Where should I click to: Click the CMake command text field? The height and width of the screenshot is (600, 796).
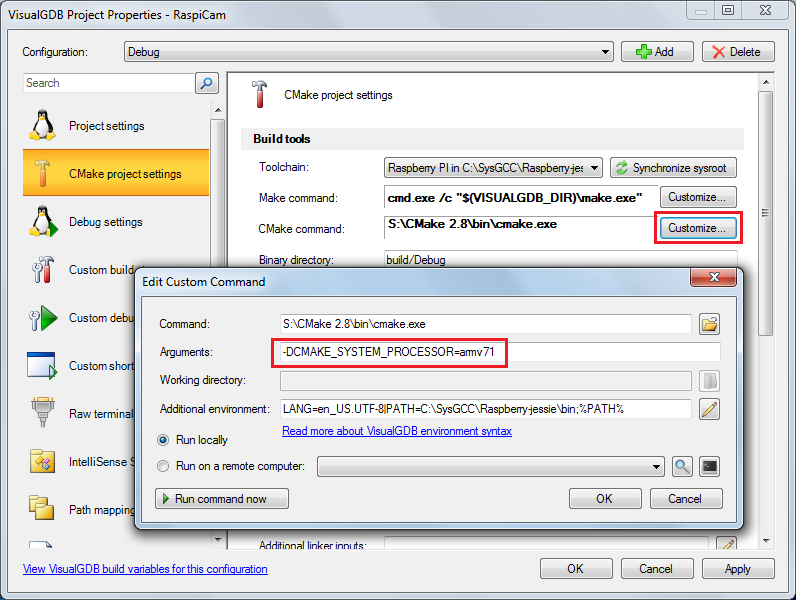pos(519,228)
